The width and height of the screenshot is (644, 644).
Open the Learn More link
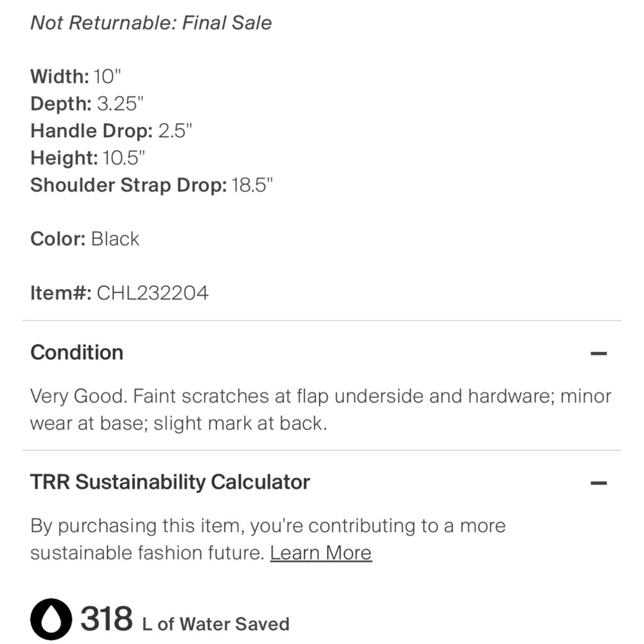[x=321, y=553]
